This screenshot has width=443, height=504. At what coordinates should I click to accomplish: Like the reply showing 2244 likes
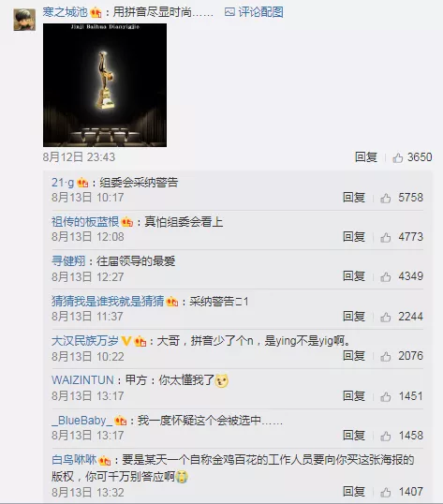386,317
